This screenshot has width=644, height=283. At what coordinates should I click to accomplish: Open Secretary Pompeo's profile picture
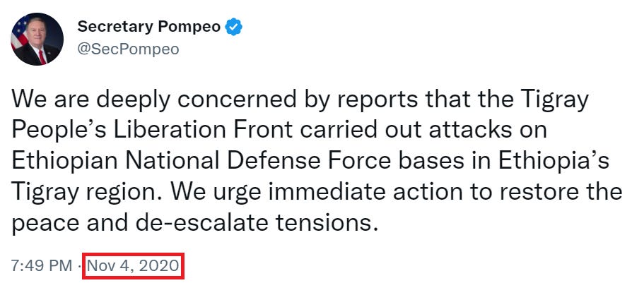[37, 39]
